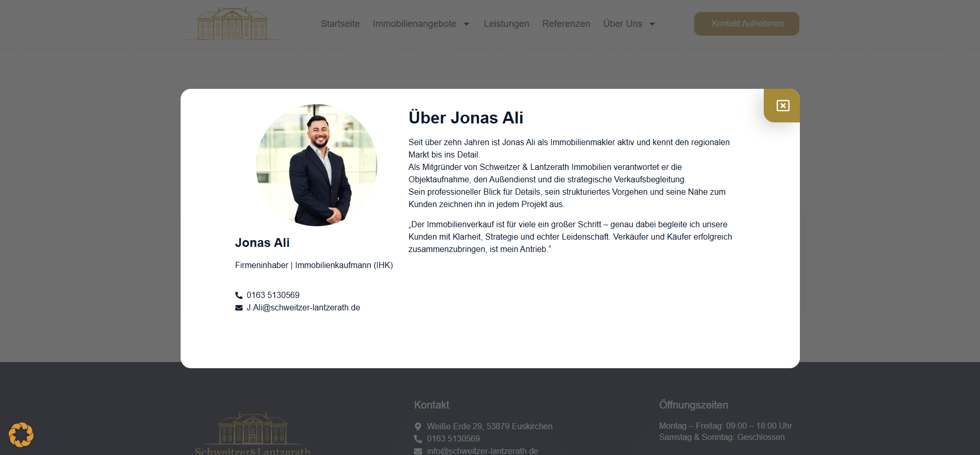
Task: Click the header building logo
Action: pos(232,24)
